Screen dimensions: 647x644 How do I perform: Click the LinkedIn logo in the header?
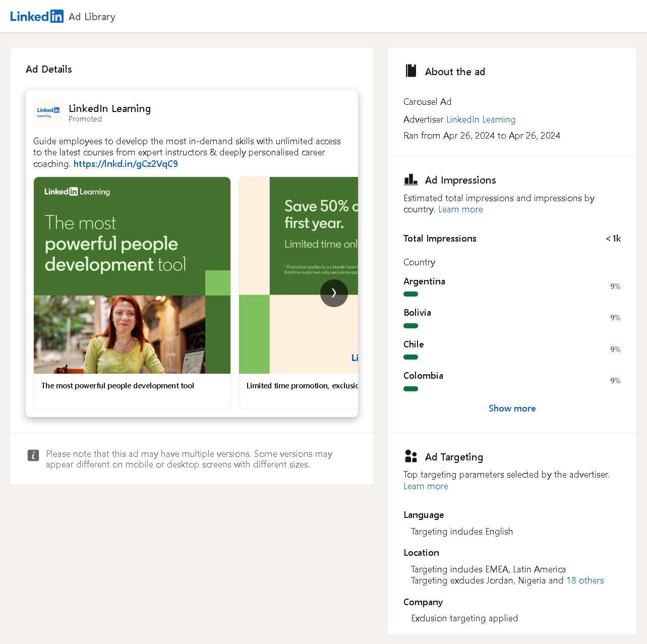[x=36, y=16]
